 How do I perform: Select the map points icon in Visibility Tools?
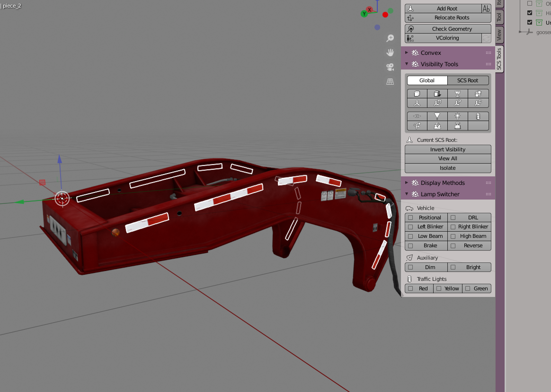437,126
